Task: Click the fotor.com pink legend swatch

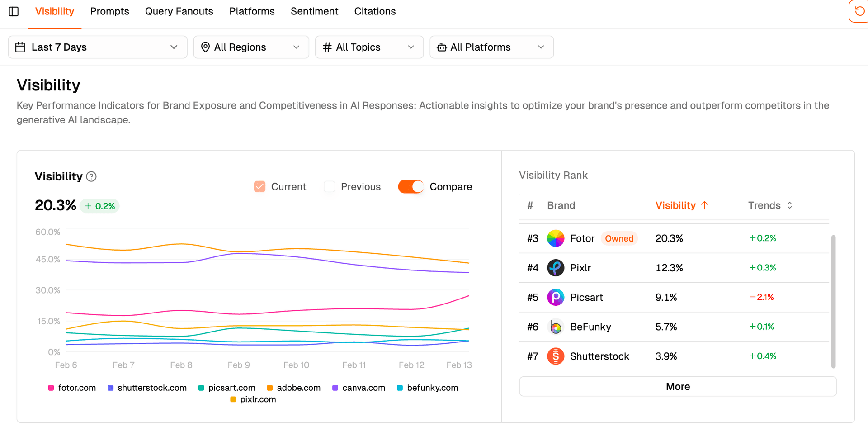Action: 51,388
